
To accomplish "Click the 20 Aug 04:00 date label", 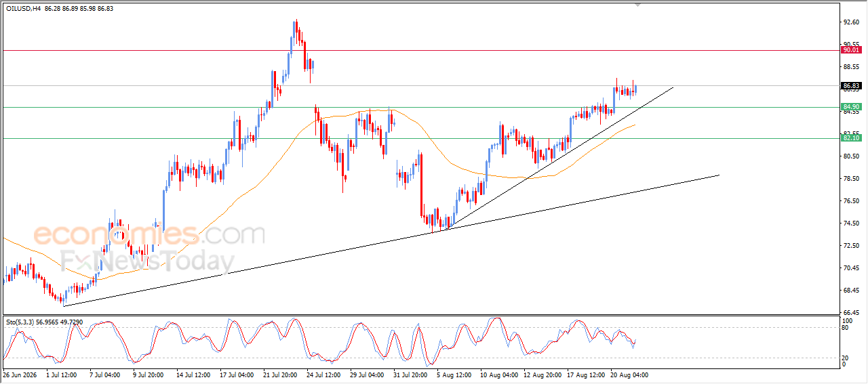I will pos(627,374).
